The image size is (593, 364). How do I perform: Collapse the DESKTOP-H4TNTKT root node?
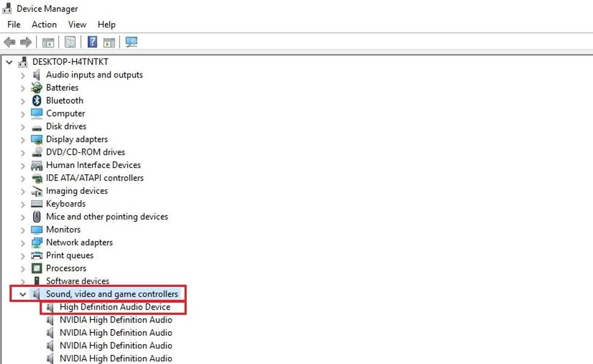[9, 62]
